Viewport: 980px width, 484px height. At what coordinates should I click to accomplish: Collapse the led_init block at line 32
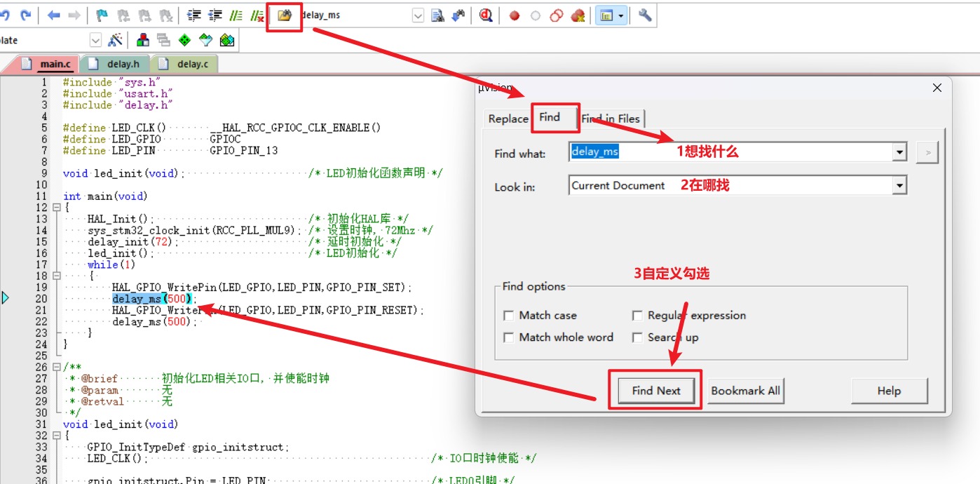coord(56,436)
